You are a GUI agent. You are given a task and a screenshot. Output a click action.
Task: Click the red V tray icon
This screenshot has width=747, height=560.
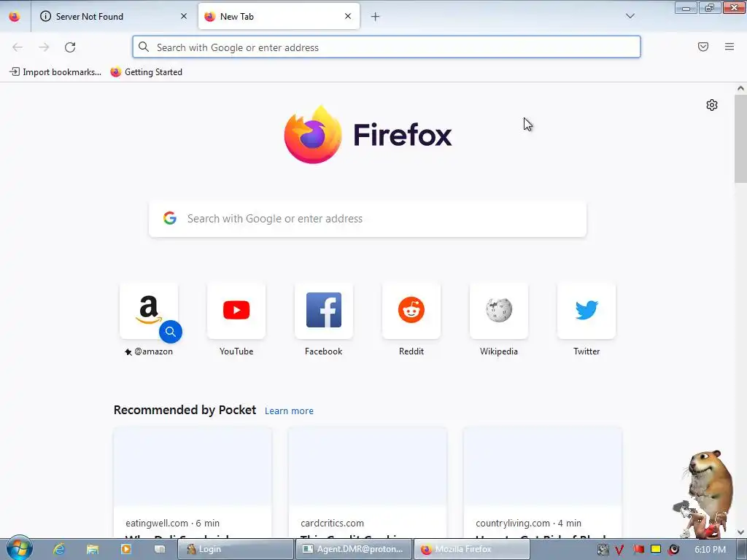click(x=619, y=550)
